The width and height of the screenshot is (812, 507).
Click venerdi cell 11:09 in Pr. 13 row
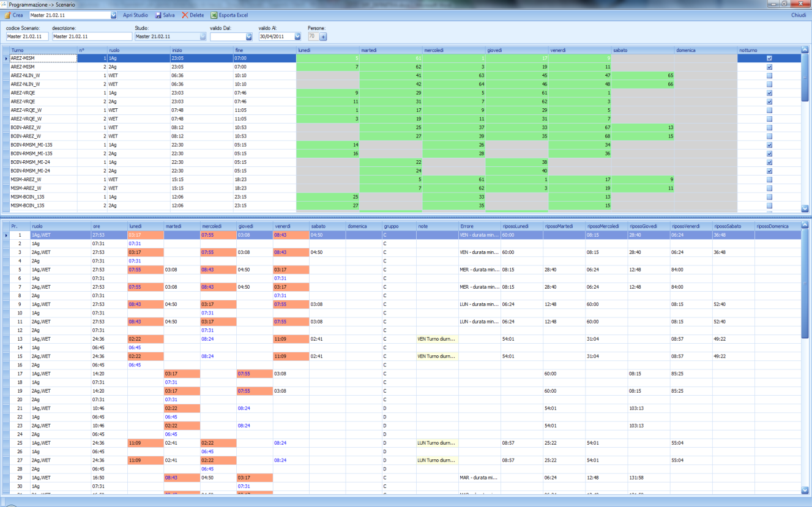(x=291, y=339)
